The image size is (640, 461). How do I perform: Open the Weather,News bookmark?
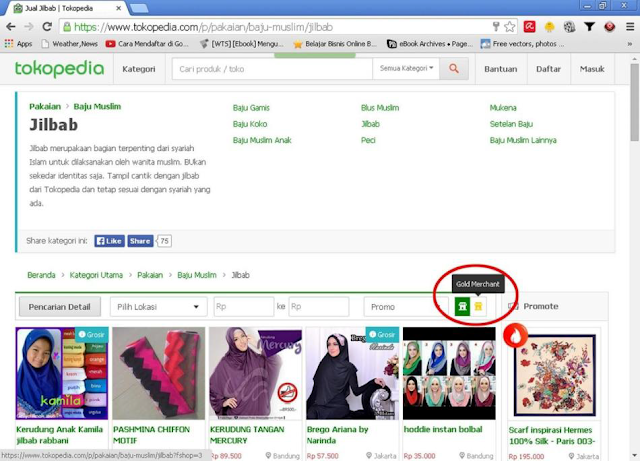(69, 44)
